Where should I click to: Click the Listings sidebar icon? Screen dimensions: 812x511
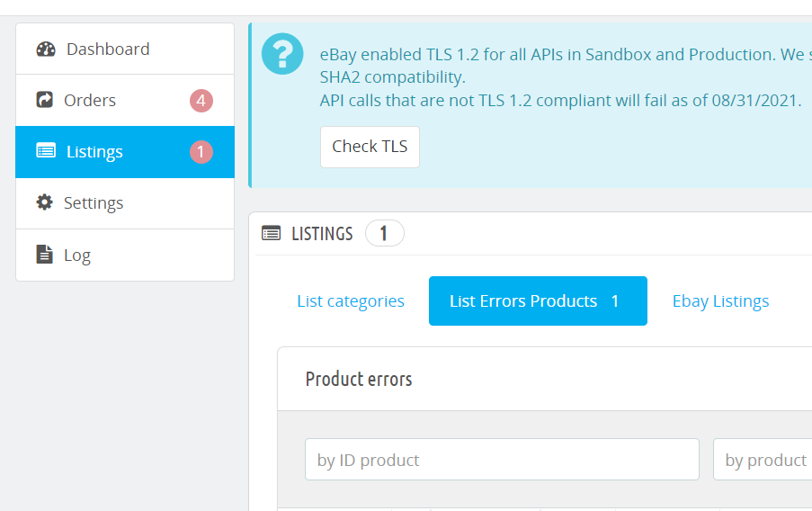[x=46, y=151]
